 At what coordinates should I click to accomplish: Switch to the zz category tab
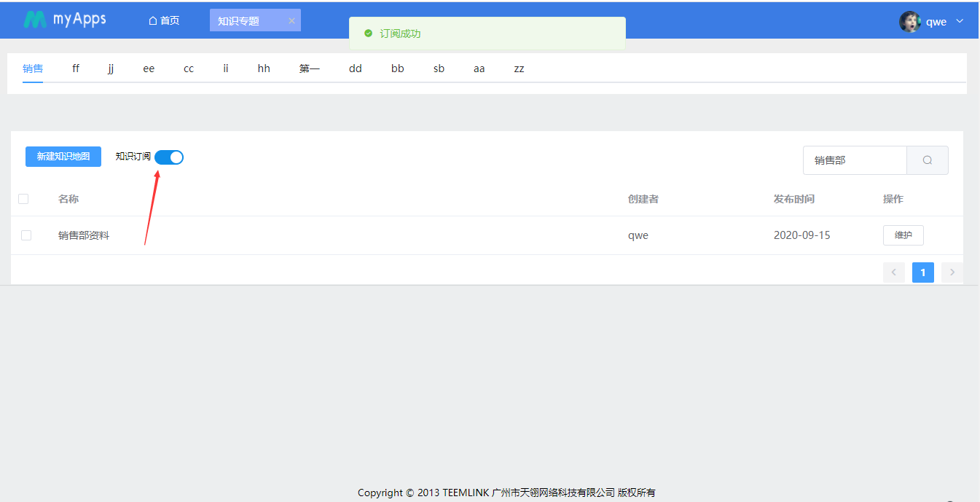tap(519, 68)
